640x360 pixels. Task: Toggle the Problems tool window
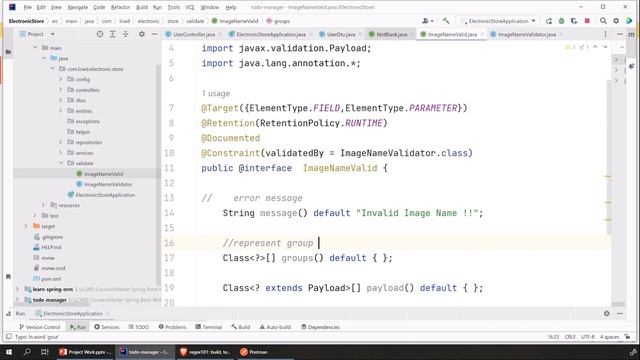(x=172, y=327)
